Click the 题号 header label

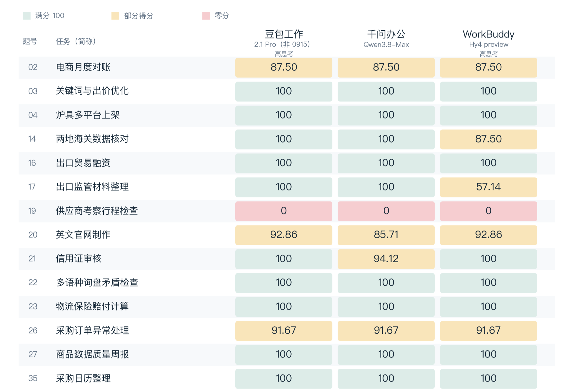pyautogui.click(x=30, y=41)
